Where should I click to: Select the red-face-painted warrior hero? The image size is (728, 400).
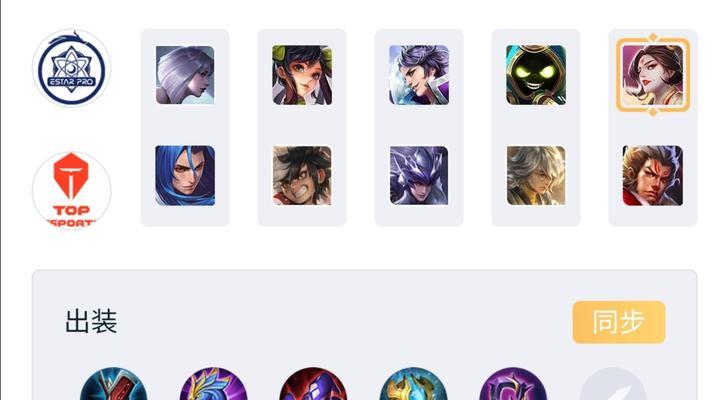[x=653, y=175]
